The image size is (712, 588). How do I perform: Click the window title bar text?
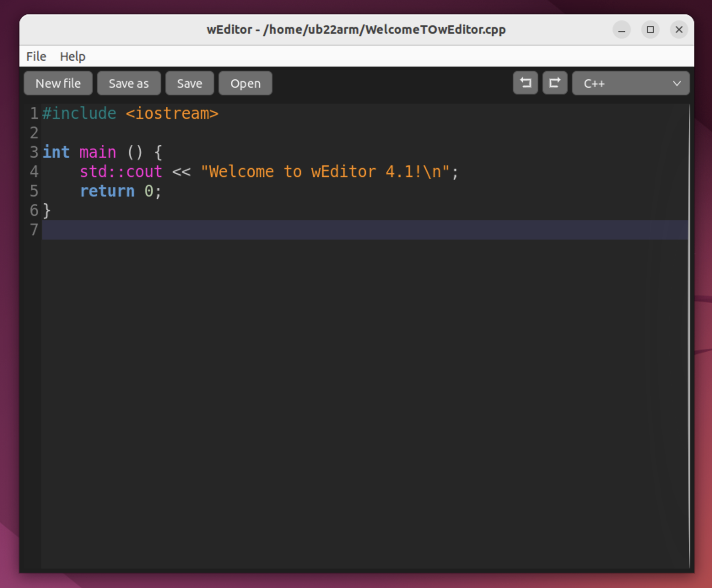pyautogui.click(x=356, y=30)
